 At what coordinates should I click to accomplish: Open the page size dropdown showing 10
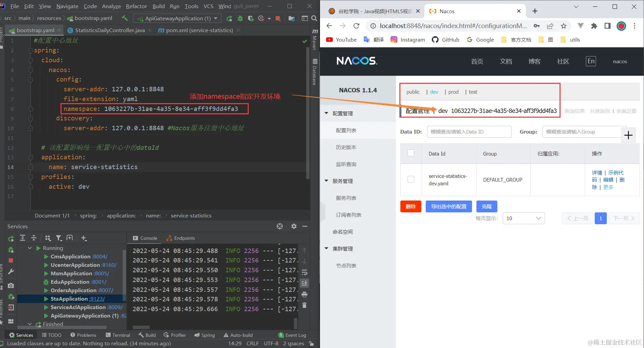pos(524,218)
